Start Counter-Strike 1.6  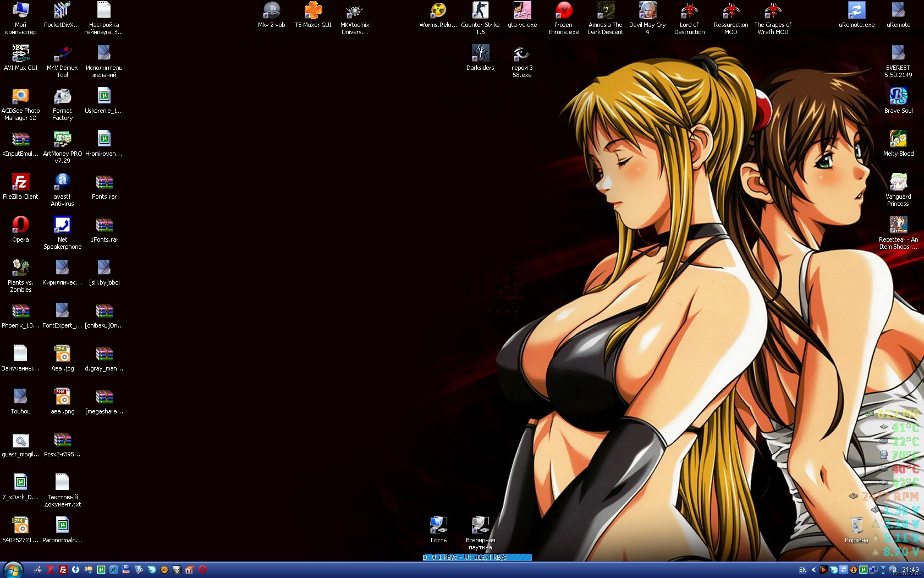tap(480, 18)
